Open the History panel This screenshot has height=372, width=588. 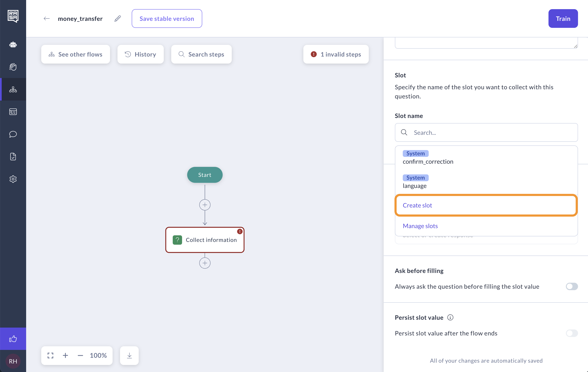140,54
